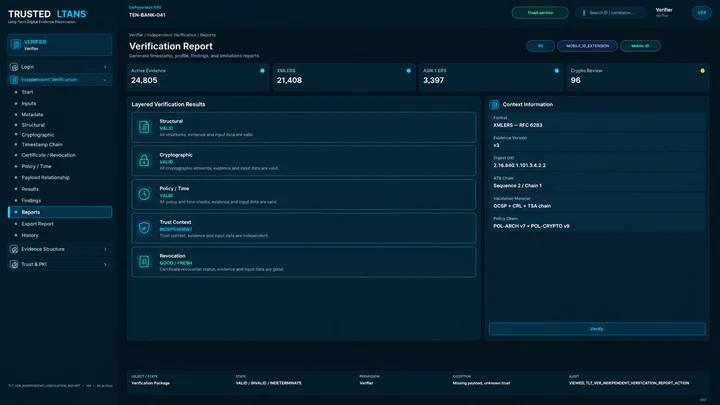
Task: Click the XMLERS status dot
Action: 408,71
